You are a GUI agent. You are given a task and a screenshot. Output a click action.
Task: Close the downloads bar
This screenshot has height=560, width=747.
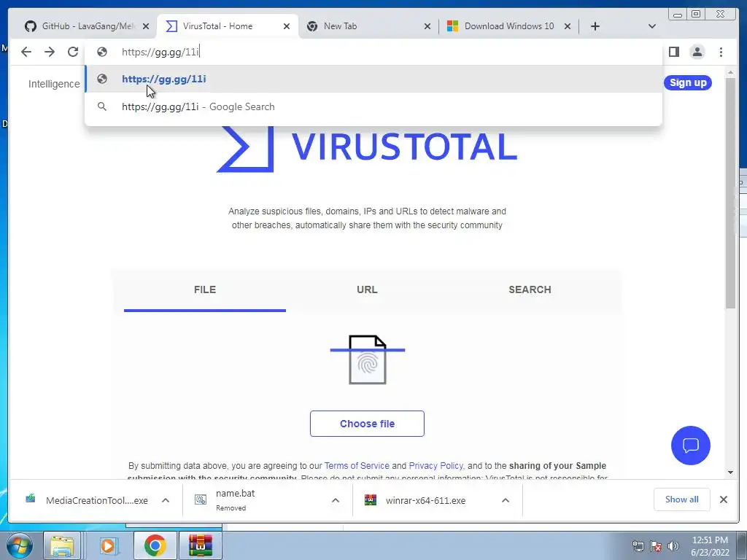coord(723,499)
